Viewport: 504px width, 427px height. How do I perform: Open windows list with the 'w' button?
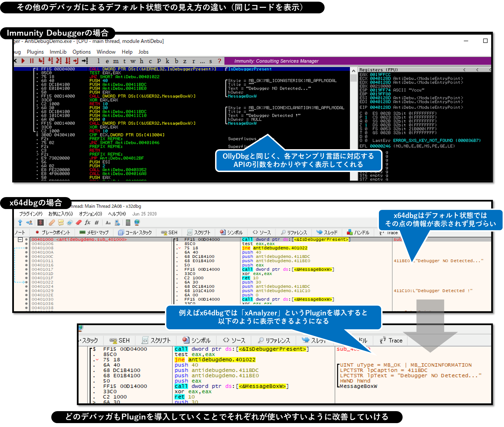[133, 61]
